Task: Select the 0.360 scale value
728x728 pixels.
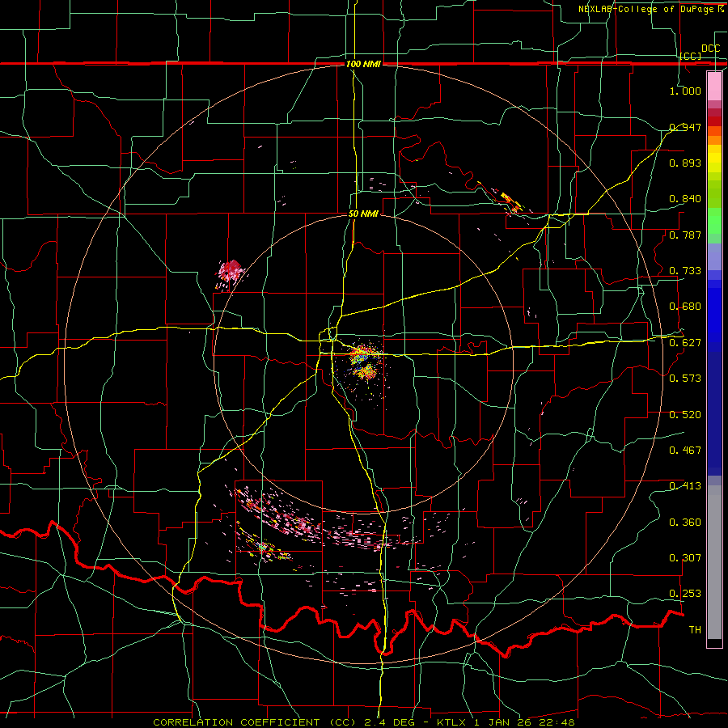Action: (x=685, y=523)
